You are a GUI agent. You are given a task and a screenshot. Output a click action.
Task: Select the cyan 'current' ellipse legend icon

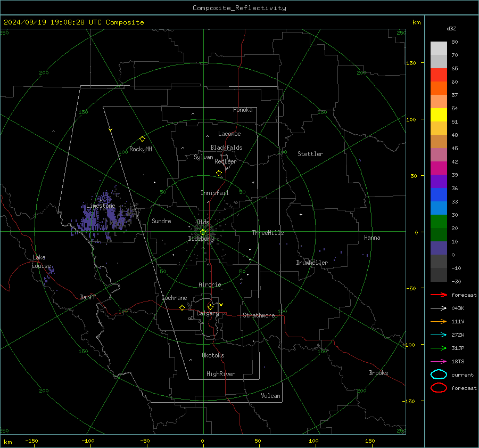439,374
